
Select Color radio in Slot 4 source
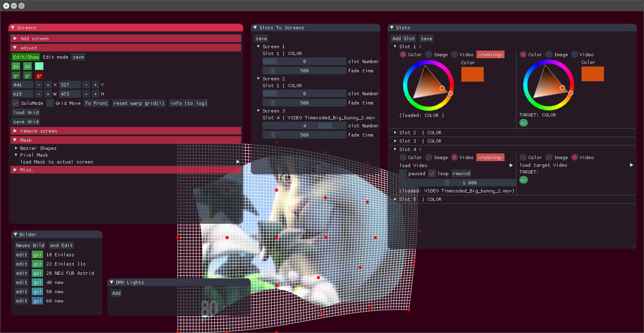[x=403, y=157]
